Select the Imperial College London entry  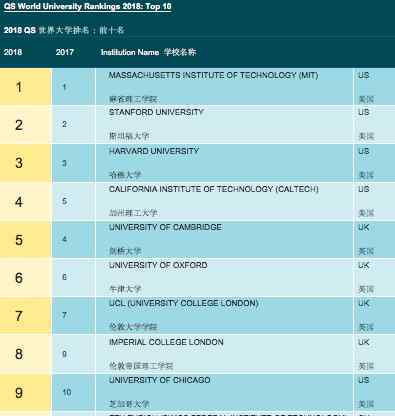click(166, 342)
